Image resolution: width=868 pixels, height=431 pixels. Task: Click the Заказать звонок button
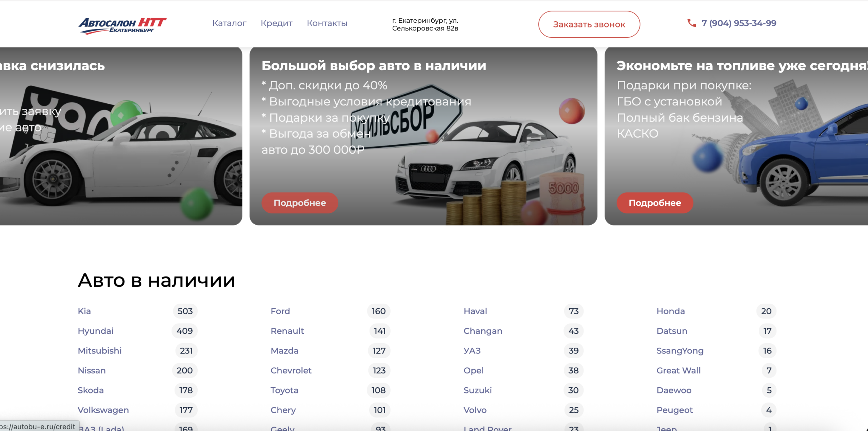coord(589,24)
